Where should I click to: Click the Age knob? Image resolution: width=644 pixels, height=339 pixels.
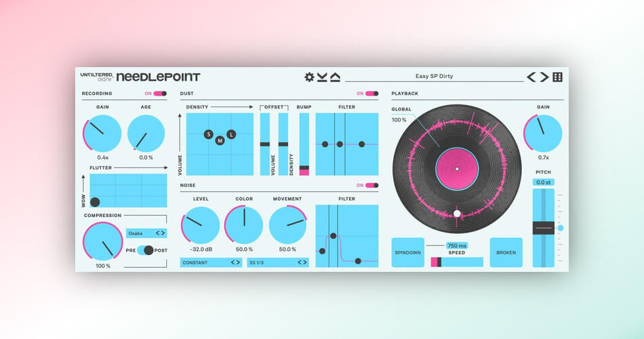[146, 134]
